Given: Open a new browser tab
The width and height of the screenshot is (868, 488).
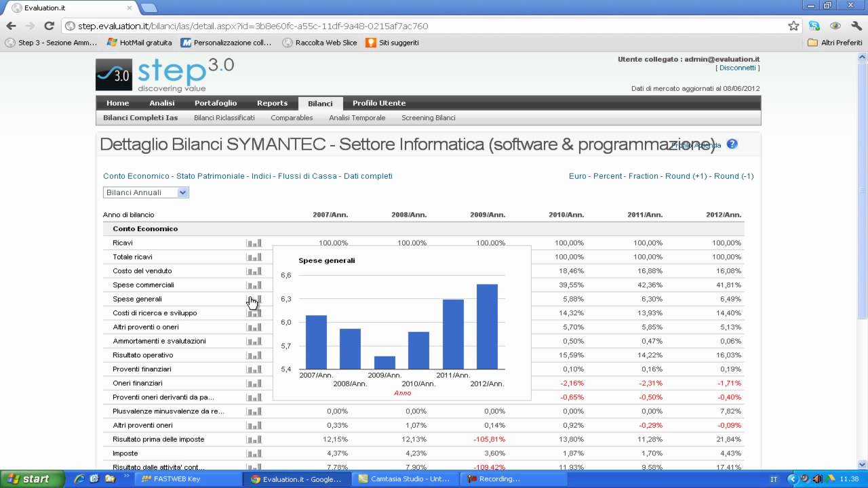Looking at the screenshot, I should pos(149,7).
